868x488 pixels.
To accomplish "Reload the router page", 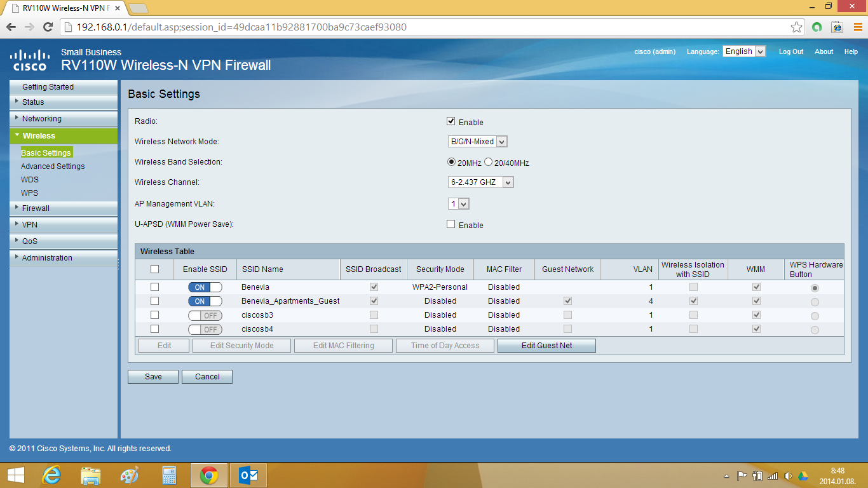I will click(48, 27).
